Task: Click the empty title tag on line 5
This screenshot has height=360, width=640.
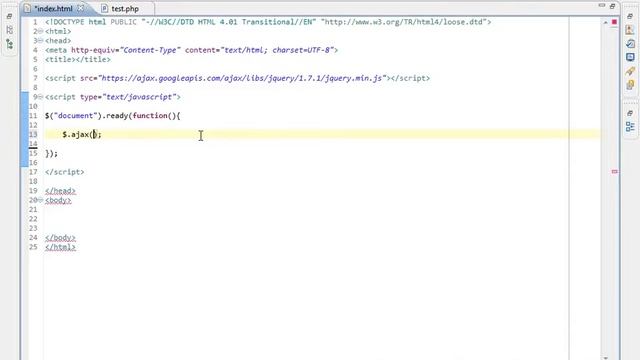Action: (78, 60)
